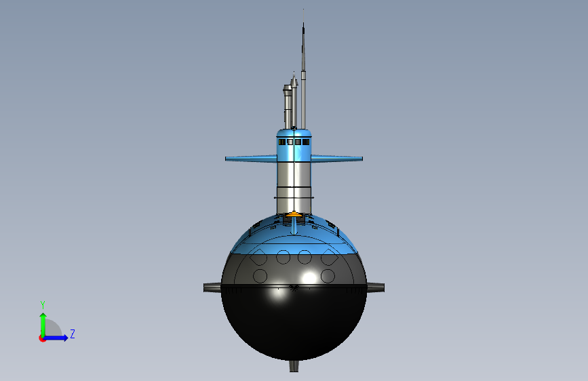
Task: Select the gray silver sail tower section
Action: click(x=294, y=188)
